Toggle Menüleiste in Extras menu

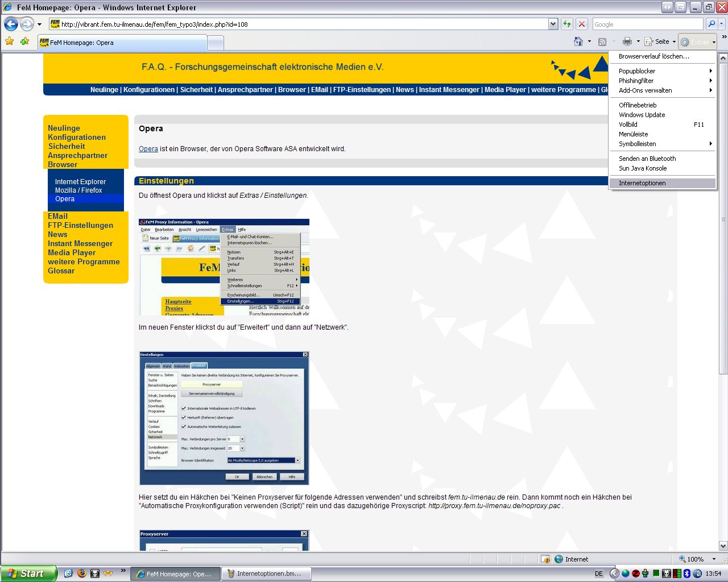click(662, 134)
